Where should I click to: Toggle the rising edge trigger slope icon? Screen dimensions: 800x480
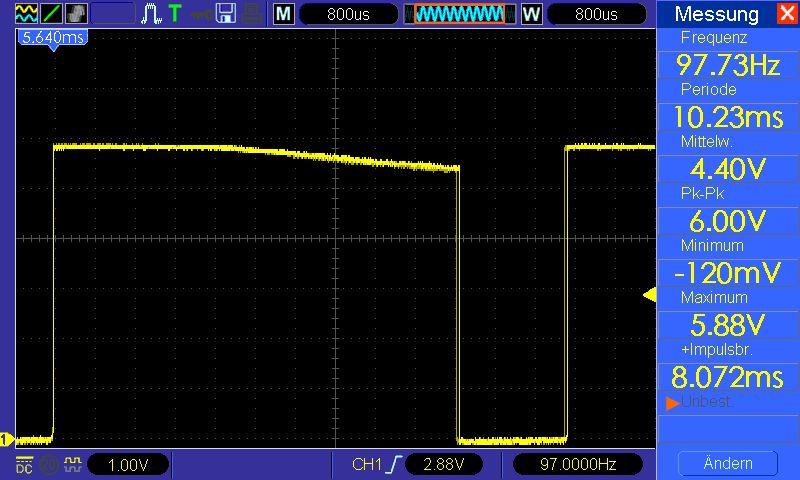[397, 465]
